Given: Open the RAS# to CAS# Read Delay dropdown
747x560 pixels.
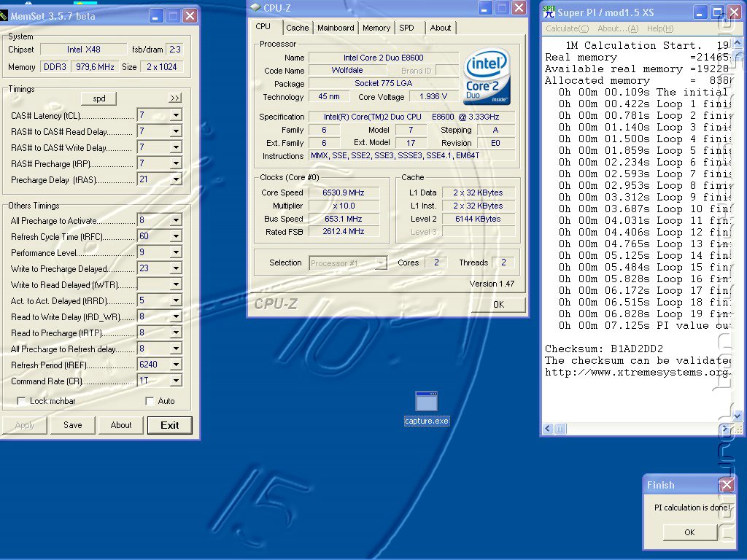Looking at the screenshot, I should tap(177, 131).
